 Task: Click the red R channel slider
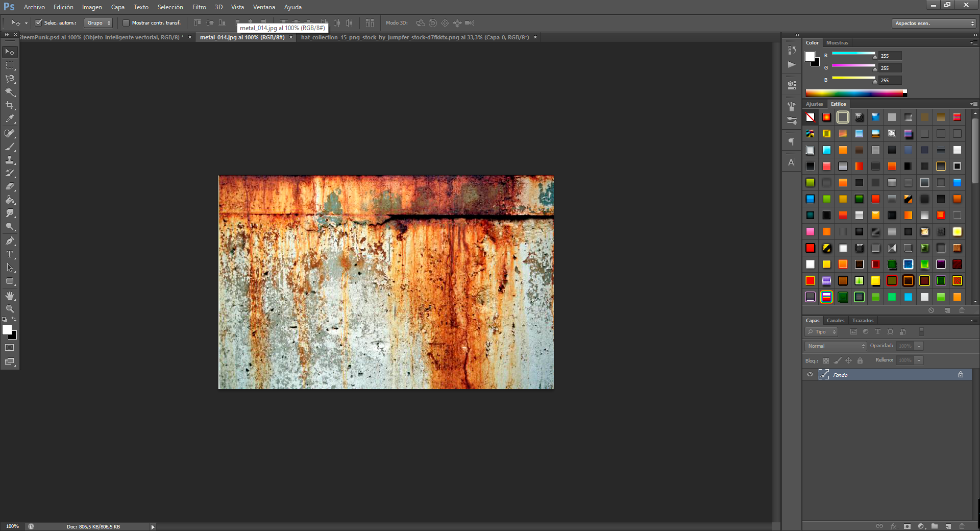[853, 54]
